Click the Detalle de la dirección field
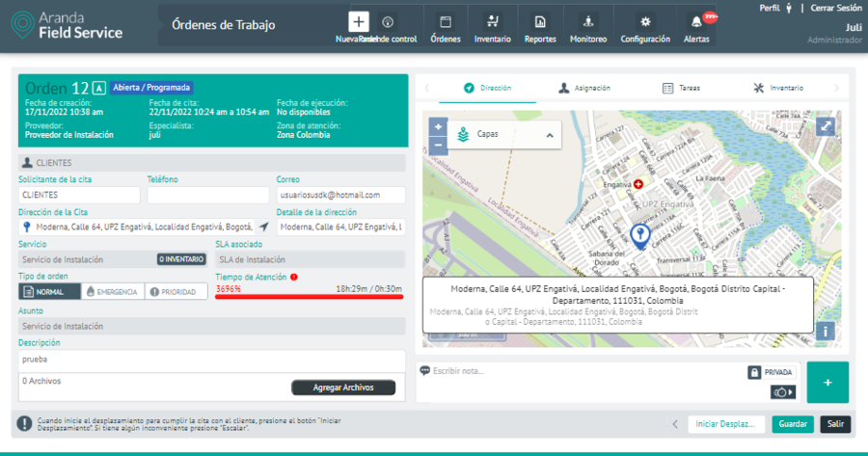The height and width of the screenshot is (456, 868). [340, 227]
